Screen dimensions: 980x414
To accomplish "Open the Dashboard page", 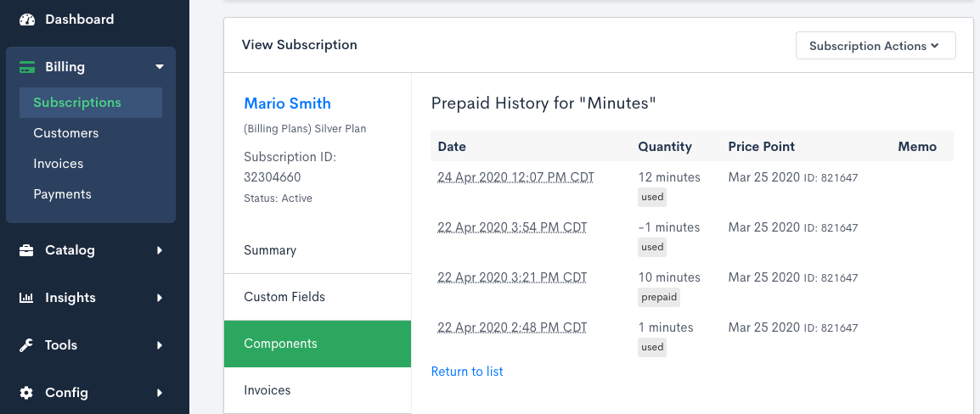I will click(x=79, y=20).
